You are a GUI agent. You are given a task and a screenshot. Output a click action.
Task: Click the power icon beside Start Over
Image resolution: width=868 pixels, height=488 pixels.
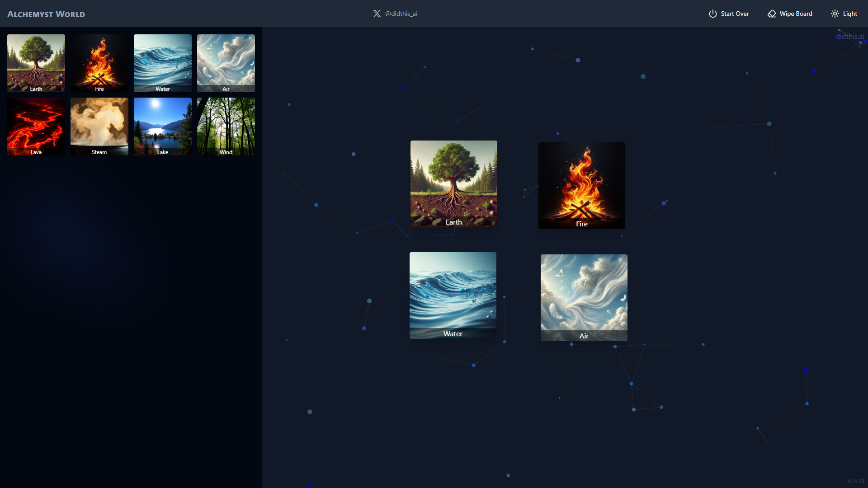coord(712,14)
